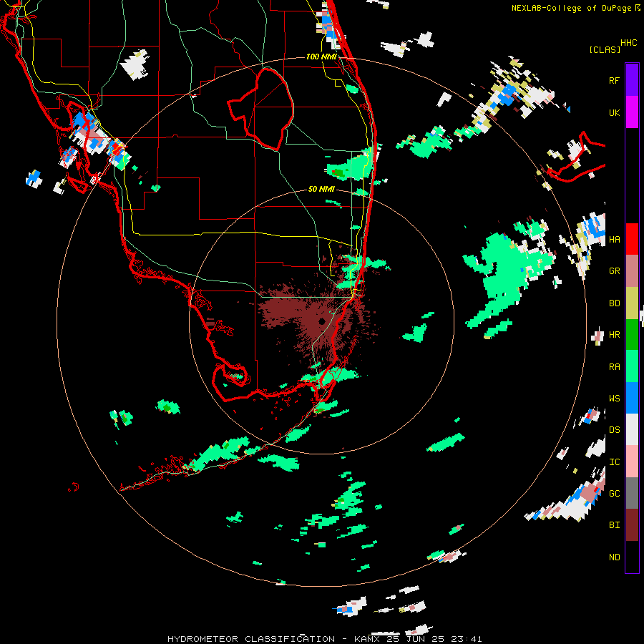Screen dimensions: 644x644
Task: Click the ND legend label
Action: click(614, 557)
